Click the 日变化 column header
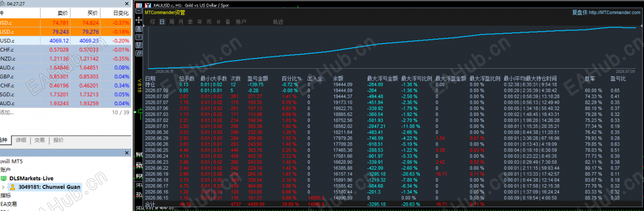Screen dimensions: 644x211 click(121, 13)
